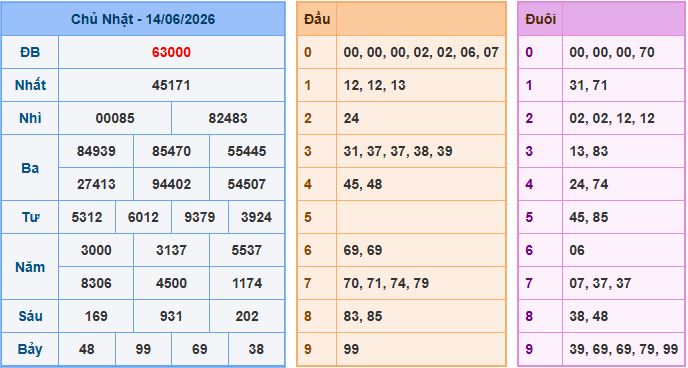Click number 99 in the Bảy row
This screenshot has width=688, height=368.
143,349
